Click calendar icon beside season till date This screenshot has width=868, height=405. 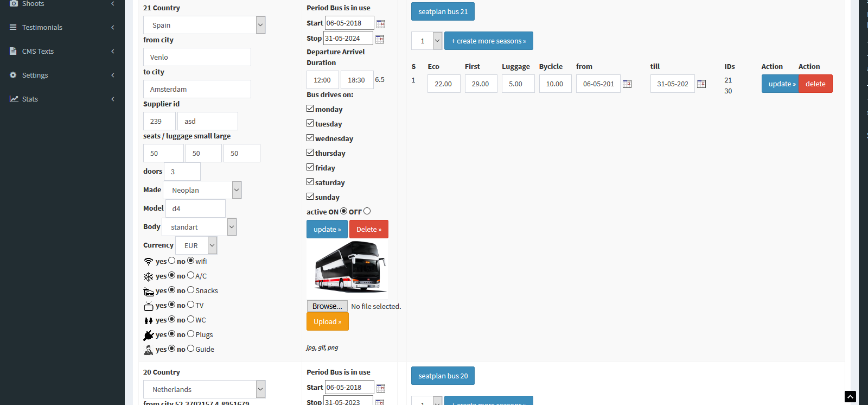(x=701, y=84)
